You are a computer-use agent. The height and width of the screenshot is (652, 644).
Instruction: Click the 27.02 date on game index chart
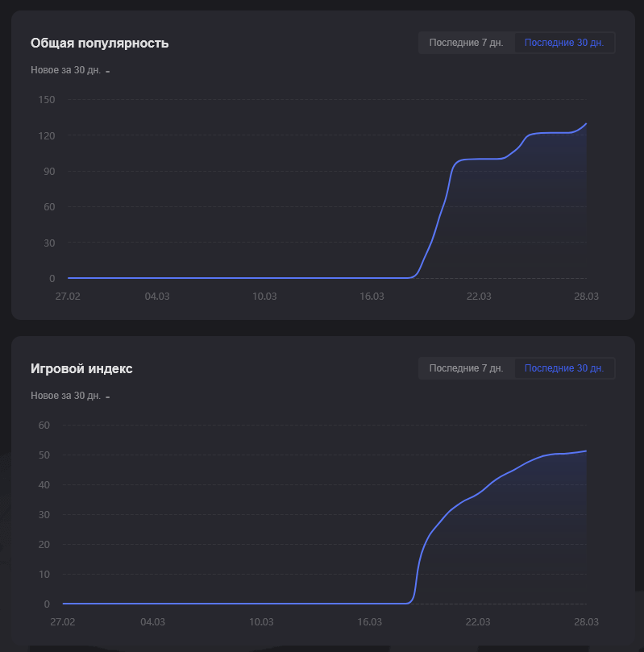[63, 622]
